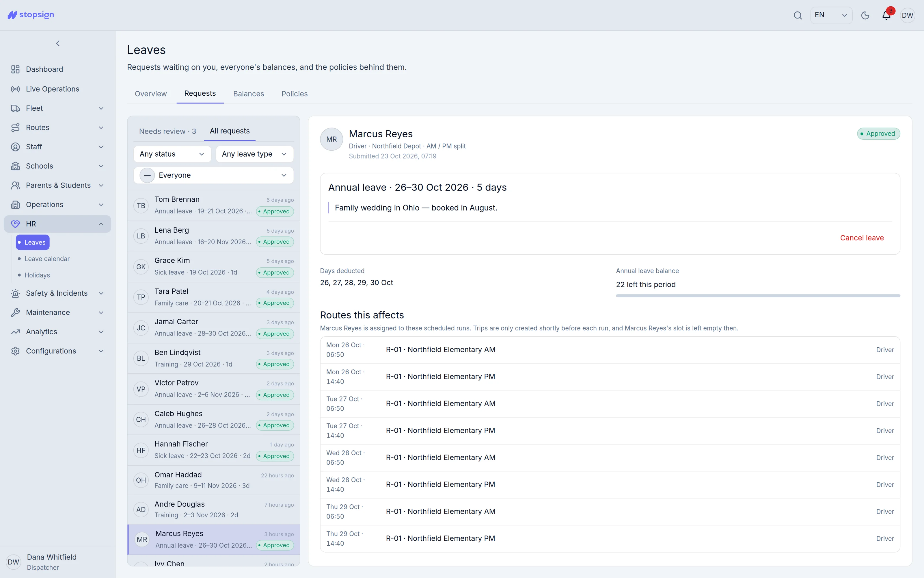
Task: Expand the Configurations section chevron
Action: (x=101, y=351)
